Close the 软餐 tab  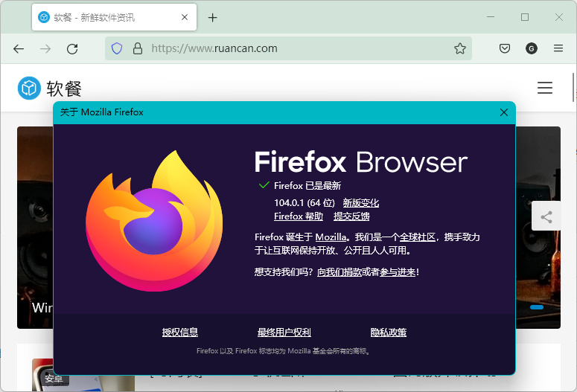[183, 17]
